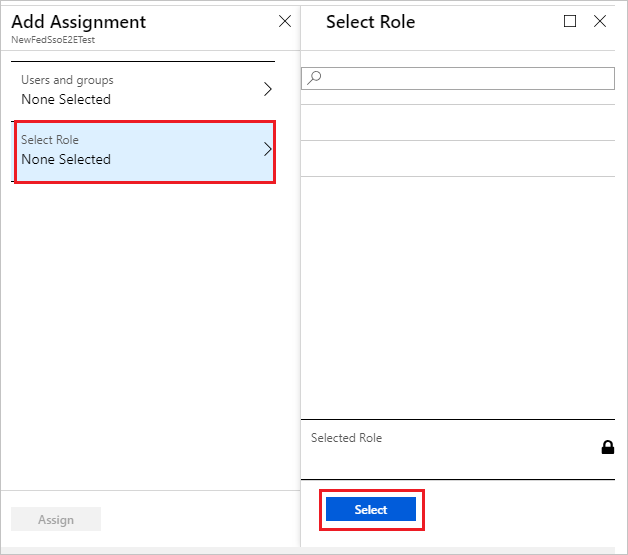This screenshot has height=555, width=628.
Task: Select the second empty role list row
Action: [458, 158]
